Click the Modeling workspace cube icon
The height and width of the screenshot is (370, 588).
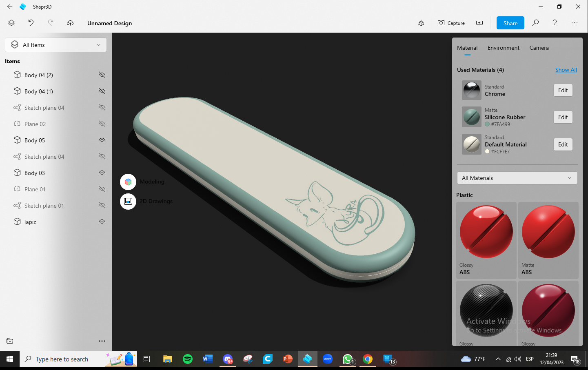128,182
